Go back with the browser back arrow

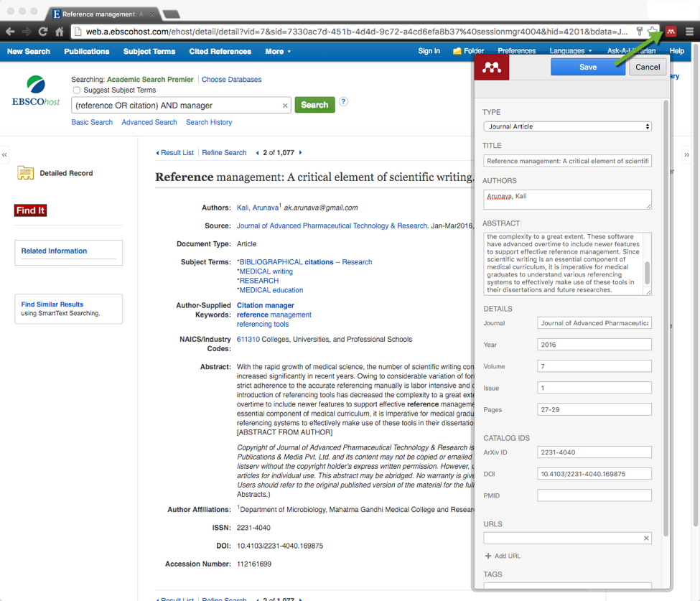coord(10,32)
